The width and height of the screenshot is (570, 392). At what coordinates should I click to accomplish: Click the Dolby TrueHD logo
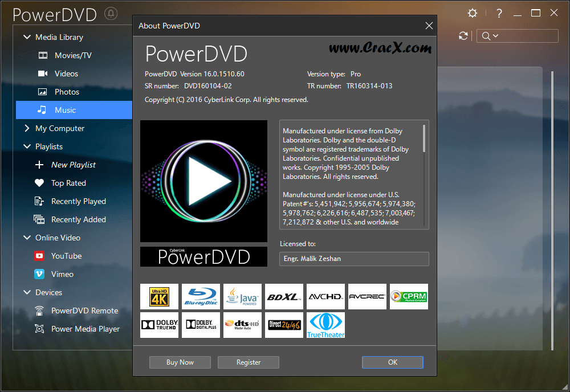tap(159, 325)
